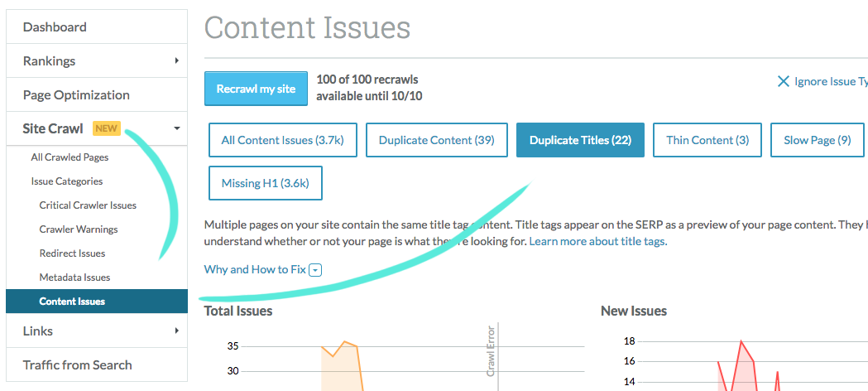Select the Duplicate Content (39) filter
The image size is (868, 391).
pyautogui.click(x=436, y=140)
